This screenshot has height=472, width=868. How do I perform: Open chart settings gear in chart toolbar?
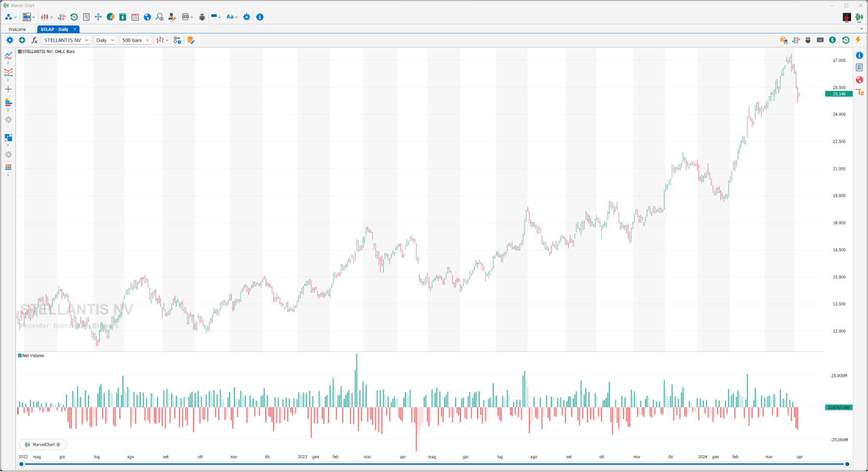10,40
